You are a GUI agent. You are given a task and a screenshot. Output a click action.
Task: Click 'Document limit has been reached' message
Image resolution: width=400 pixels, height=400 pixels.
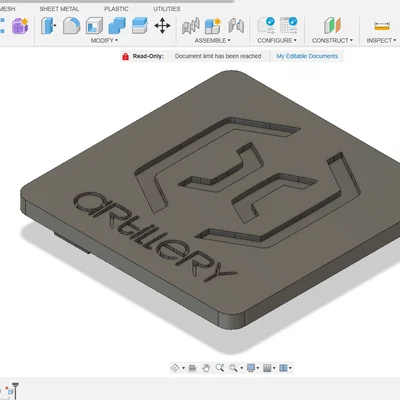pos(218,56)
